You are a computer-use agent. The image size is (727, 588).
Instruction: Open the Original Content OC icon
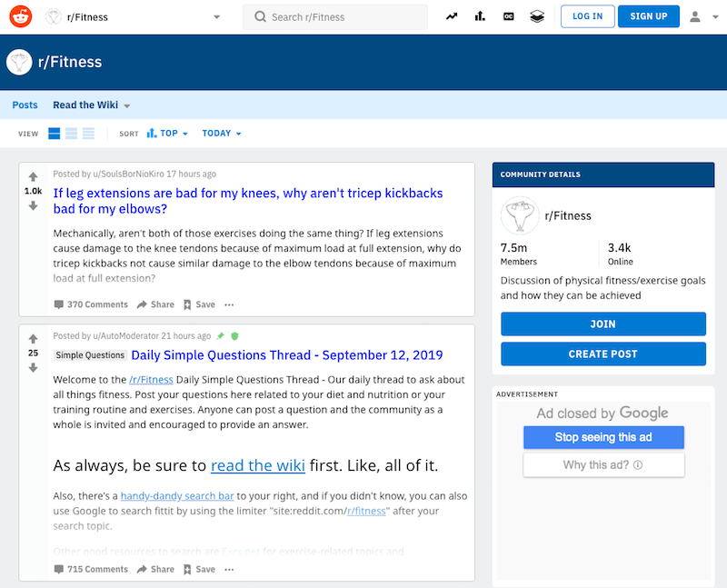509,16
